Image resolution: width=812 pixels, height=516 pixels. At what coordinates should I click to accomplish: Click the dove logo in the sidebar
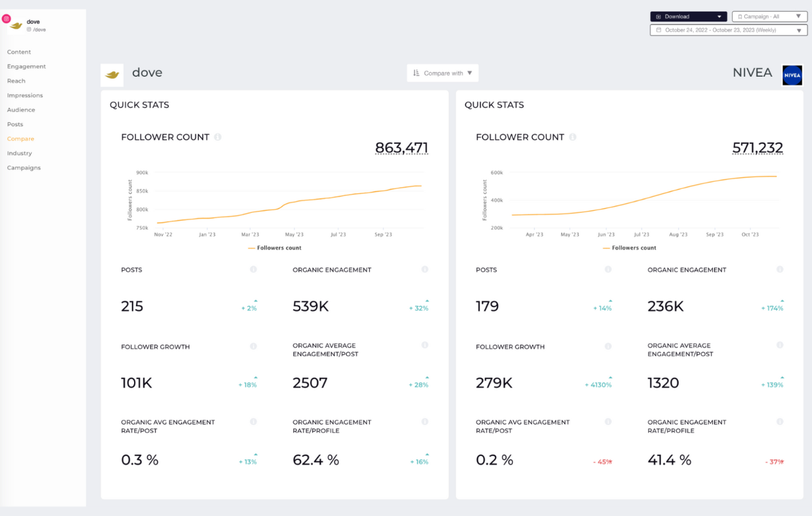pyautogui.click(x=17, y=26)
